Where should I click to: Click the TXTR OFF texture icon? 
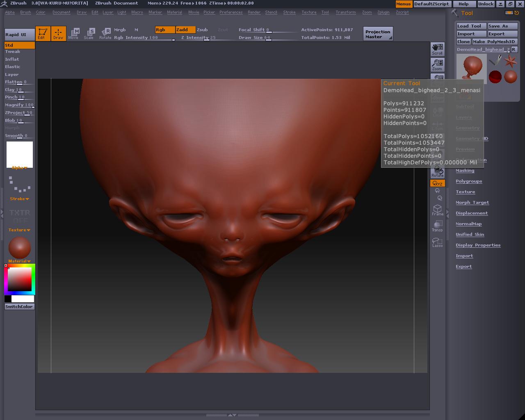click(x=20, y=217)
